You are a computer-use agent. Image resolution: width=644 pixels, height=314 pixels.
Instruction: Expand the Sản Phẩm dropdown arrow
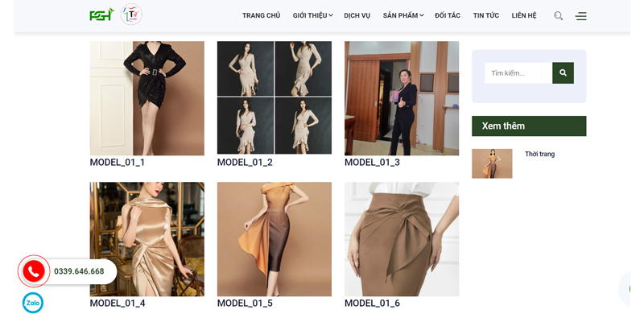coord(421,15)
